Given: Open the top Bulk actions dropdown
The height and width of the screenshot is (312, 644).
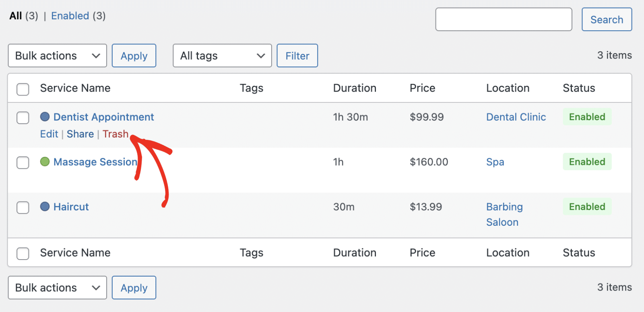Looking at the screenshot, I should click(x=57, y=56).
